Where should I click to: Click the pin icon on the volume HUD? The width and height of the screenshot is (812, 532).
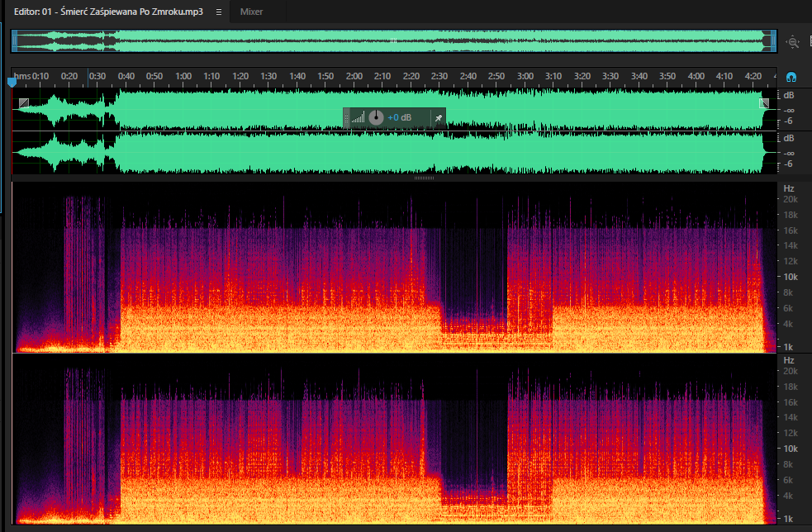tap(438, 118)
